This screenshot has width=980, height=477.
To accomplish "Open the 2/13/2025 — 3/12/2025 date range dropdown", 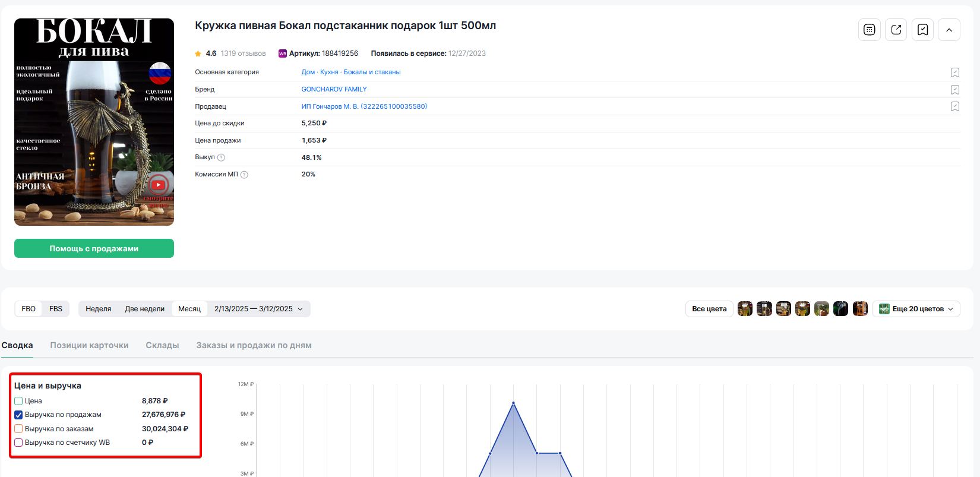I will (x=259, y=309).
